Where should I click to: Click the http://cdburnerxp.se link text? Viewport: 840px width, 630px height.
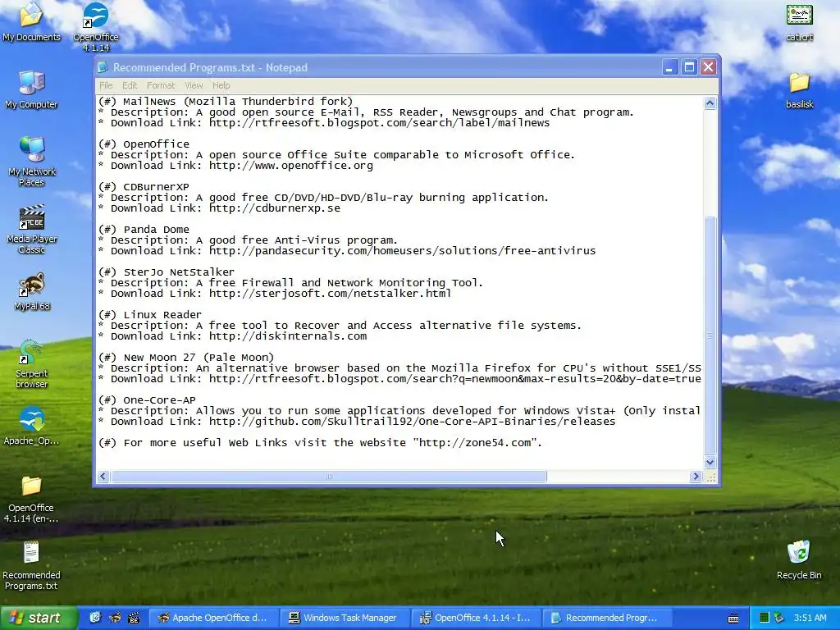275,208
